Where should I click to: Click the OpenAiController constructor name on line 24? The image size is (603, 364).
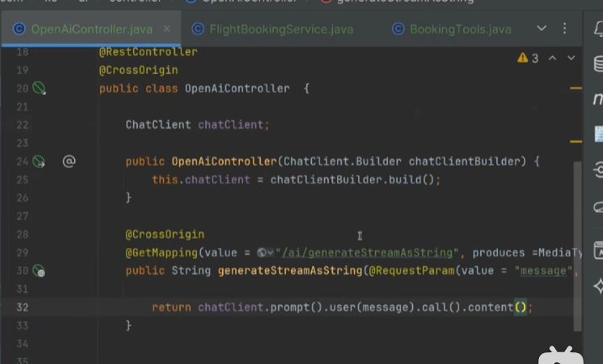tap(225, 161)
